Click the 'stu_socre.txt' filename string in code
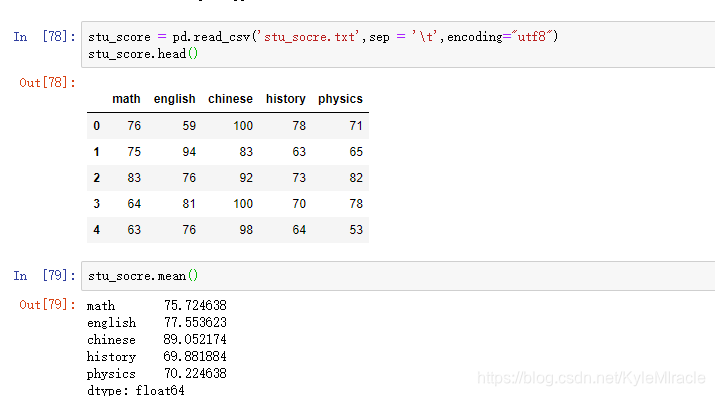This screenshot has width=715, height=396. [309, 36]
